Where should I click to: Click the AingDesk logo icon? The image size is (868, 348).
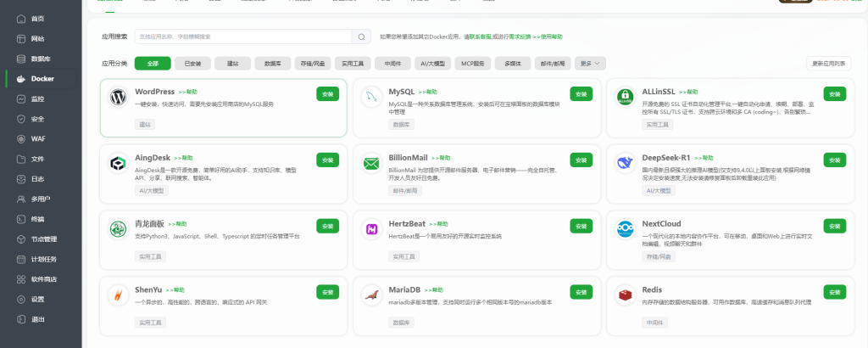tap(119, 164)
